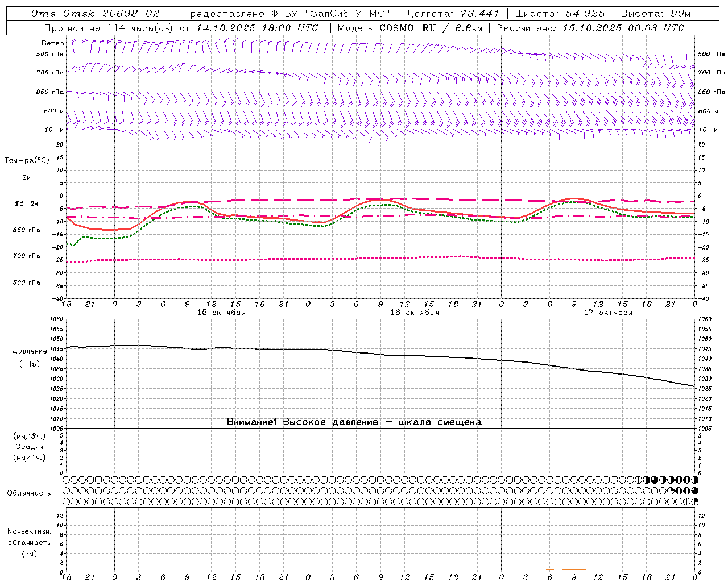
Task: Click the Ветер panel label
Action: [52, 43]
